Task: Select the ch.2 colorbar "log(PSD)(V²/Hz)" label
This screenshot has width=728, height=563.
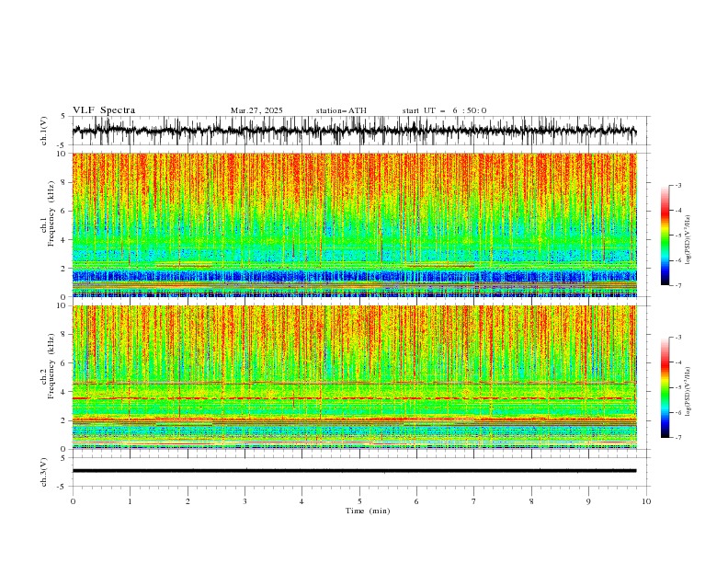Action: tap(688, 391)
